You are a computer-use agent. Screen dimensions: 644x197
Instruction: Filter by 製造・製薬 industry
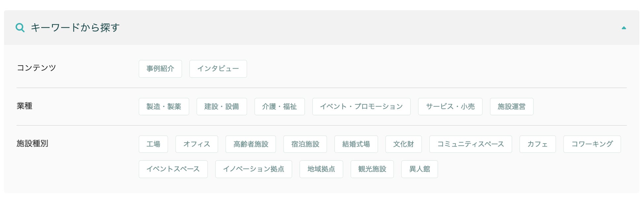(x=164, y=107)
